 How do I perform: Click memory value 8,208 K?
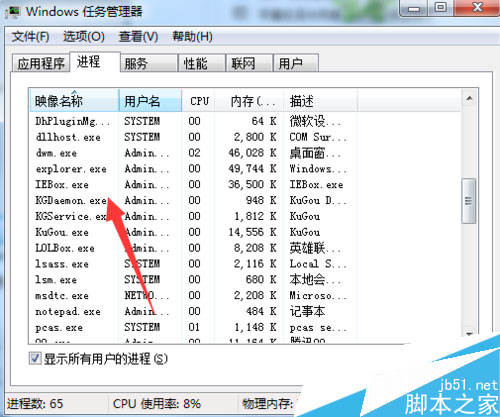[x=255, y=248]
